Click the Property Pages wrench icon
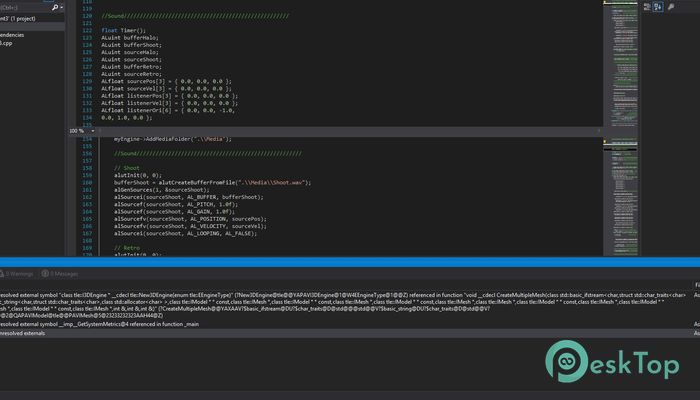This screenshot has width=700, height=400. point(671,7)
